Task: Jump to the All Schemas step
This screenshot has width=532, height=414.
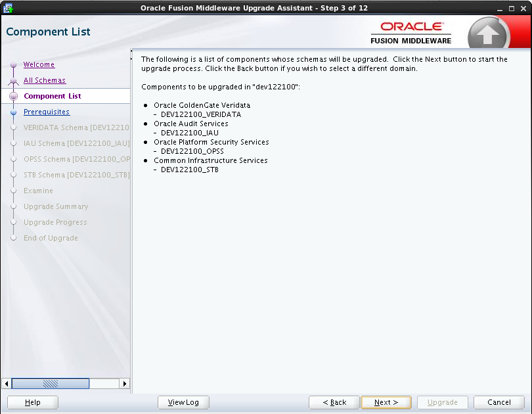Action: (45, 80)
